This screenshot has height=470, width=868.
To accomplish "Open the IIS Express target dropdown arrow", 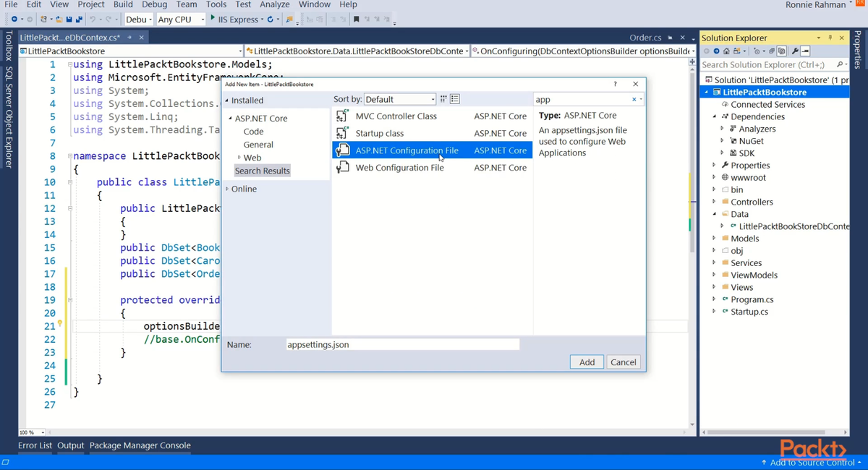I will pyautogui.click(x=261, y=20).
